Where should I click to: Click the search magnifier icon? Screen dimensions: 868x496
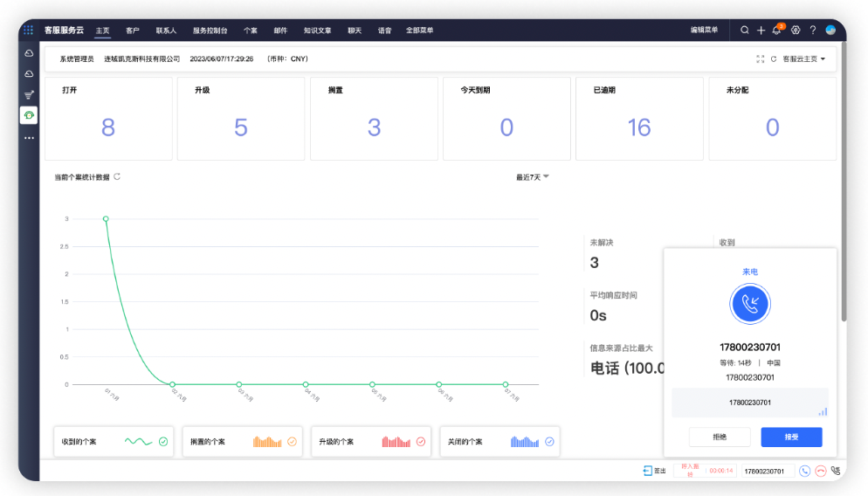coord(745,30)
